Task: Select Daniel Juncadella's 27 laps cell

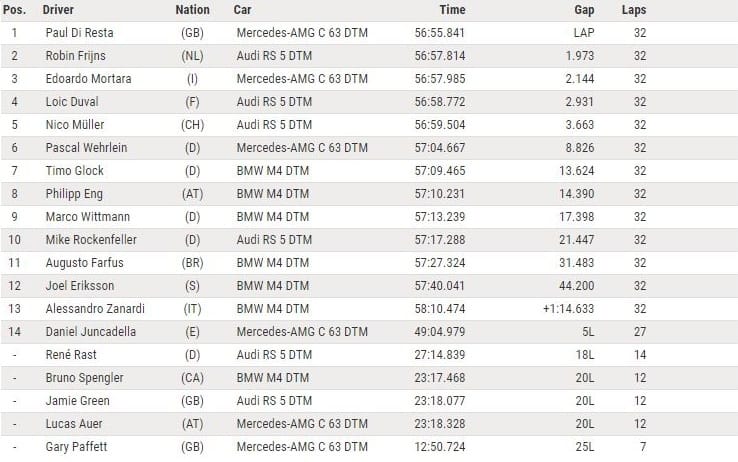Action: coord(640,332)
